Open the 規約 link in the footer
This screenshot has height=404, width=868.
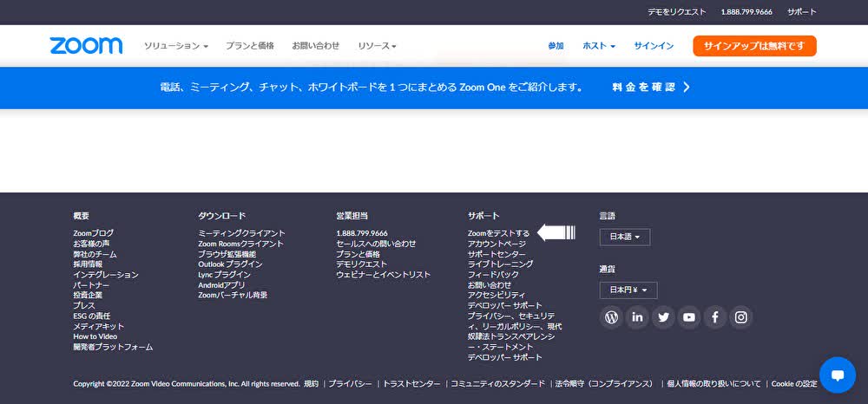pos(311,383)
